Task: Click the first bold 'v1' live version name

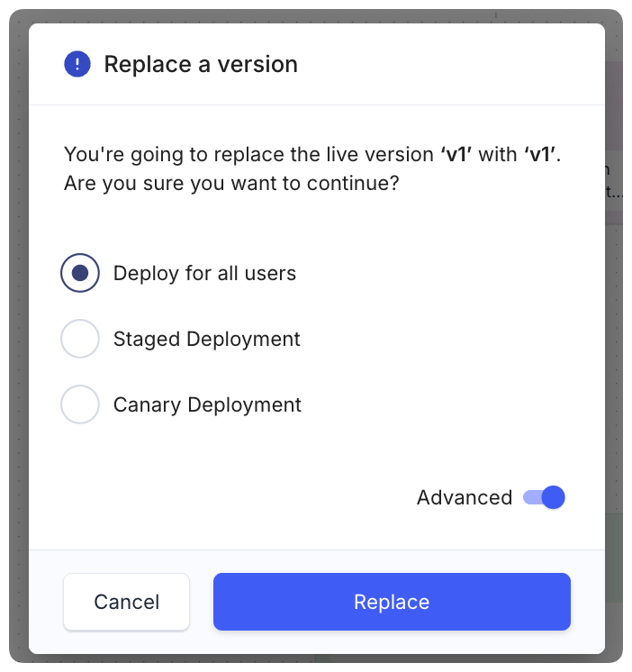Action: click(x=456, y=154)
